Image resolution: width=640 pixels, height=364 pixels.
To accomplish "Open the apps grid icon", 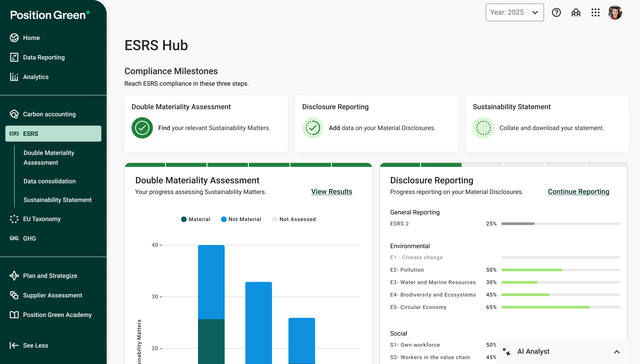I will (595, 12).
